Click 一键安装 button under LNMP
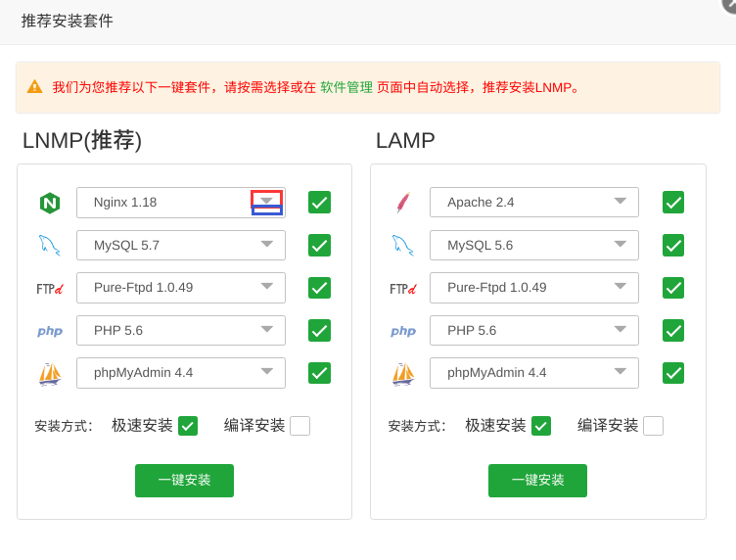This screenshot has height=560, width=736. click(x=184, y=480)
